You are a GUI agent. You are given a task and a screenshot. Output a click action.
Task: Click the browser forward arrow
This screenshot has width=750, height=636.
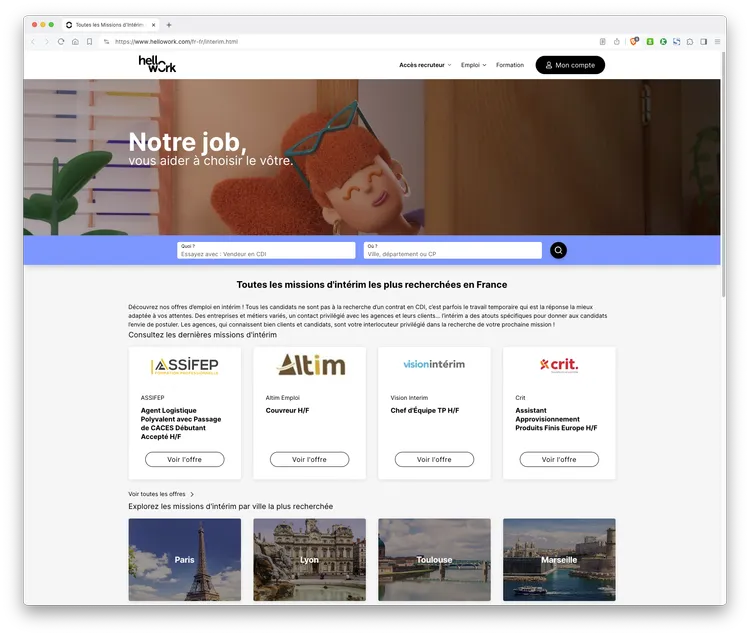pyautogui.click(x=46, y=42)
